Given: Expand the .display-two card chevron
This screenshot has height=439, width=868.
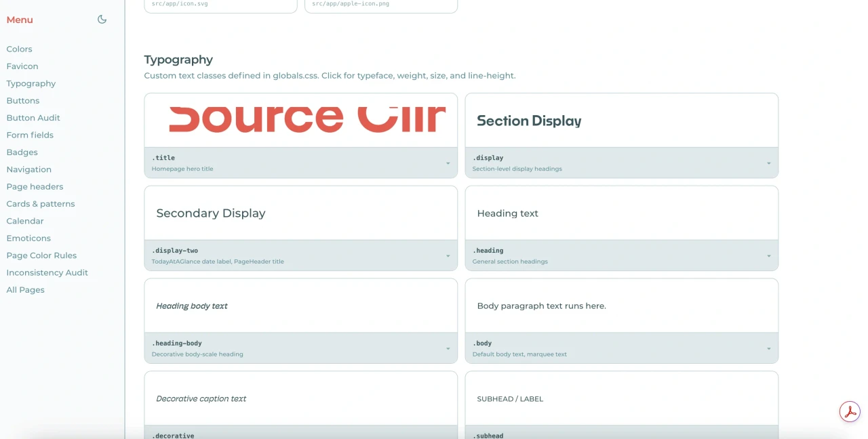Looking at the screenshot, I should tap(448, 256).
